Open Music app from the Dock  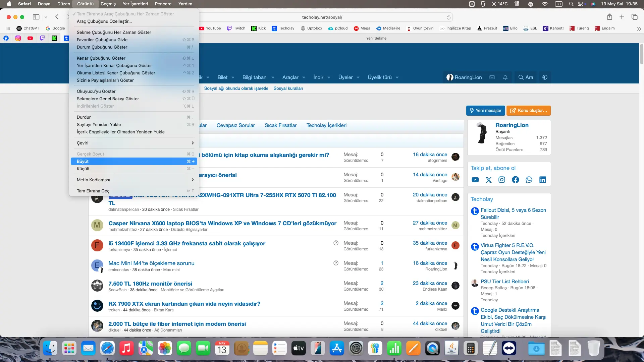point(126,349)
